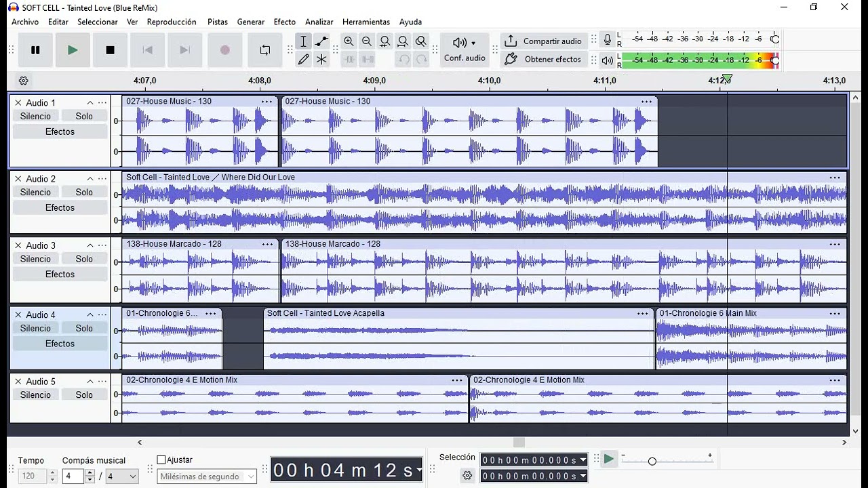
Task: Solo the Audio 4 track
Action: tap(84, 328)
